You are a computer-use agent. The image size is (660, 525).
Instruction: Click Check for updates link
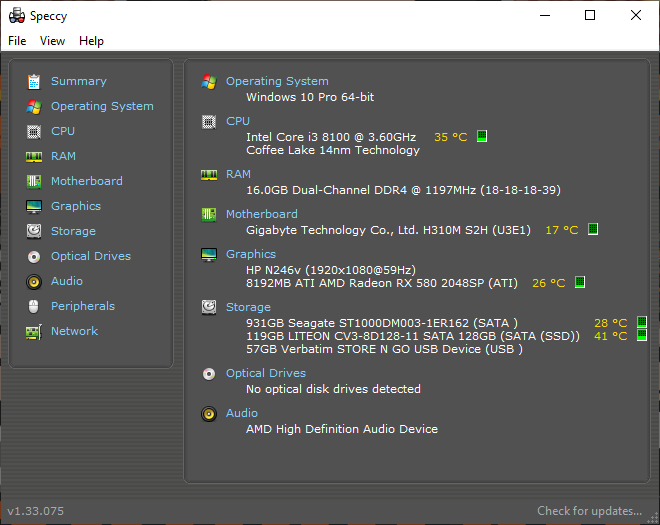(x=589, y=511)
